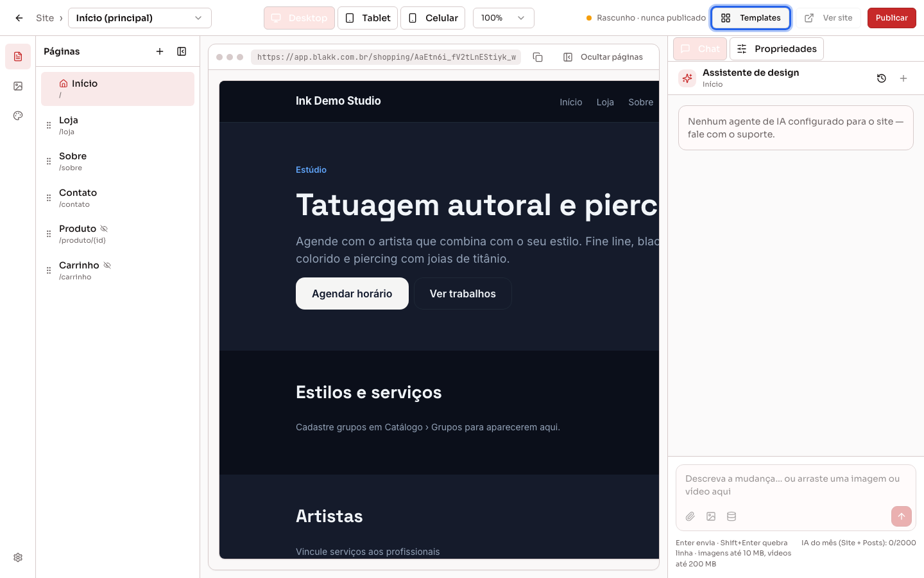Open the theme palette sidebar icon

pos(18,116)
